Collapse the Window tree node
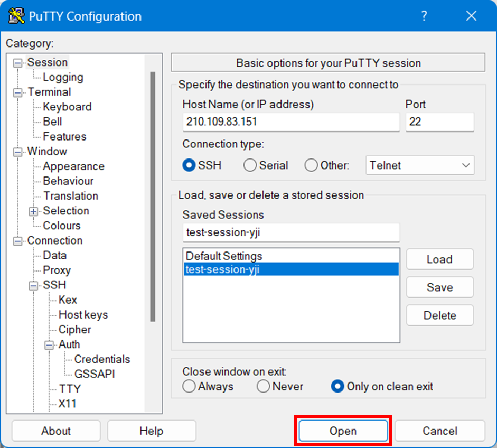The width and height of the screenshot is (497, 448). point(18,152)
